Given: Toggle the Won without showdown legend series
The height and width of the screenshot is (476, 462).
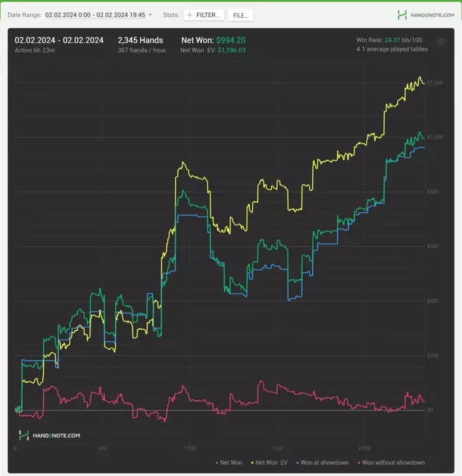Looking at the screenshot, I should click(x=391, y=462).
